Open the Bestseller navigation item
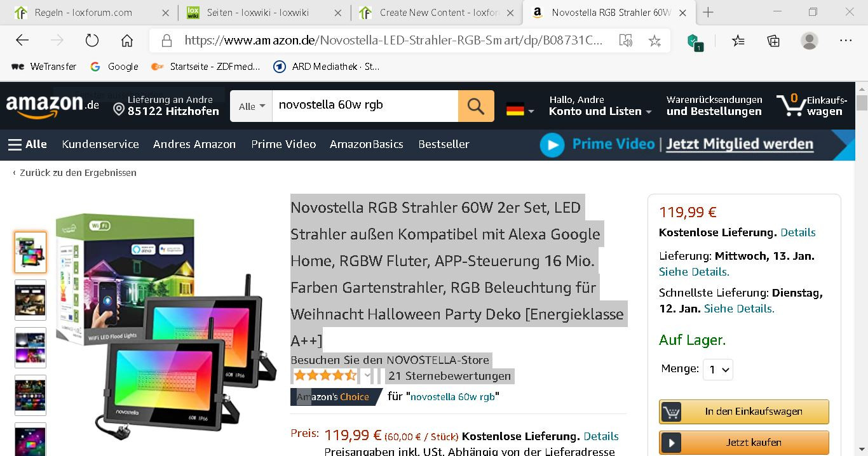The image size is (868, 456). pos(444,144)
